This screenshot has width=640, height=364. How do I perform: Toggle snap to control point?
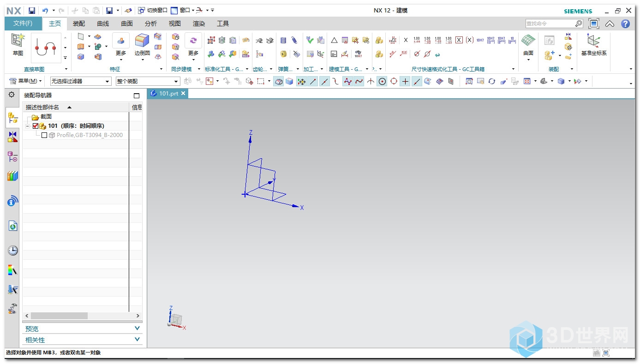pyautogui.click(x=336, y=81)
